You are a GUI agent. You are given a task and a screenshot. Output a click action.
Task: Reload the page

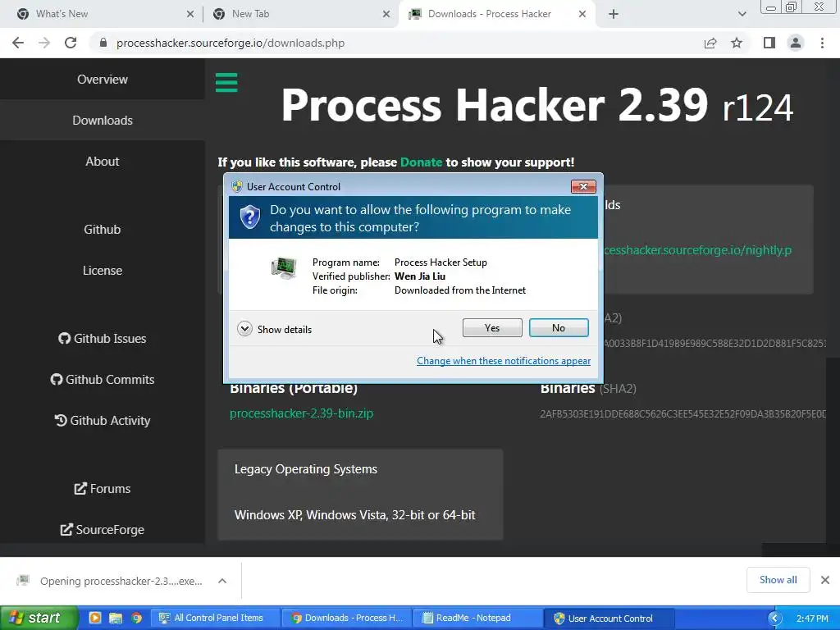coord(71,43)
